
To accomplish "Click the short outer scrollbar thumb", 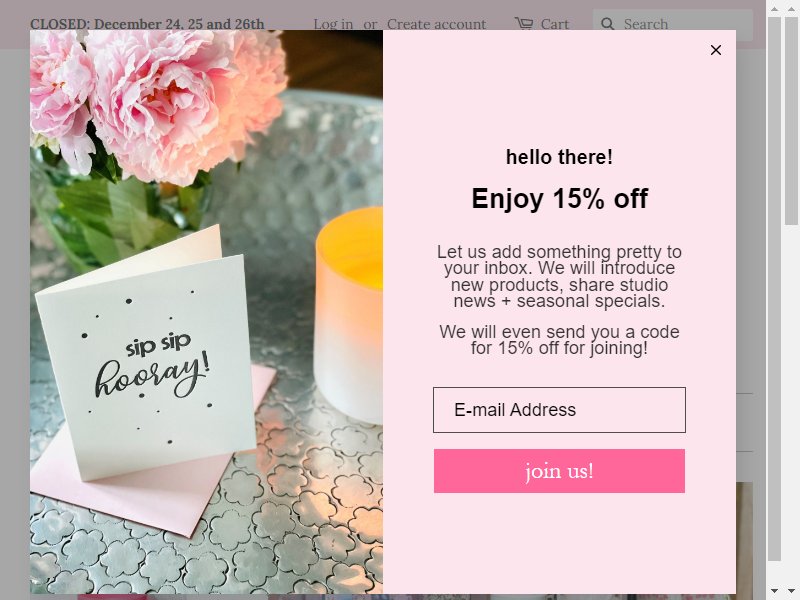I will click(791, 120).
